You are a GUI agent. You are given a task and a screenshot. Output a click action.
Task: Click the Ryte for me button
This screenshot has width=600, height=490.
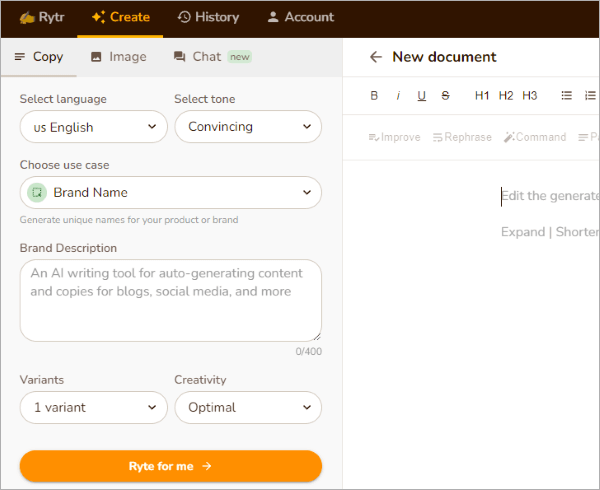171,466
